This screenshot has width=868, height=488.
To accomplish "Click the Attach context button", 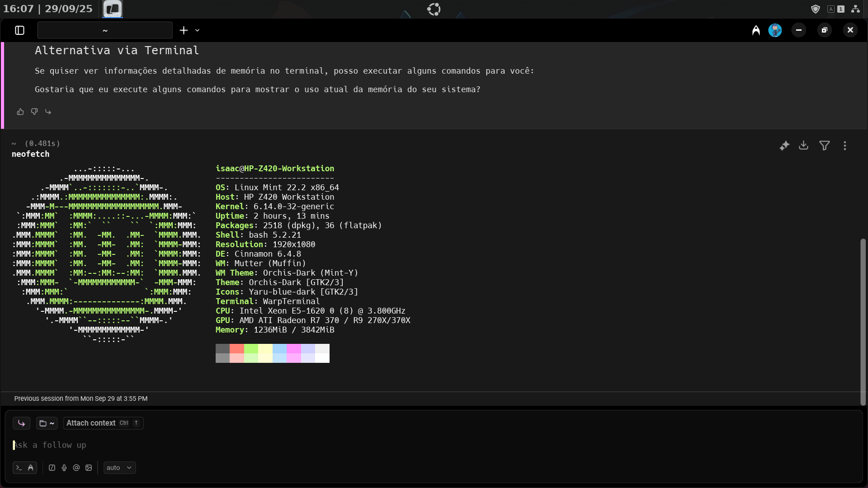I will click(x=103, y=423).
